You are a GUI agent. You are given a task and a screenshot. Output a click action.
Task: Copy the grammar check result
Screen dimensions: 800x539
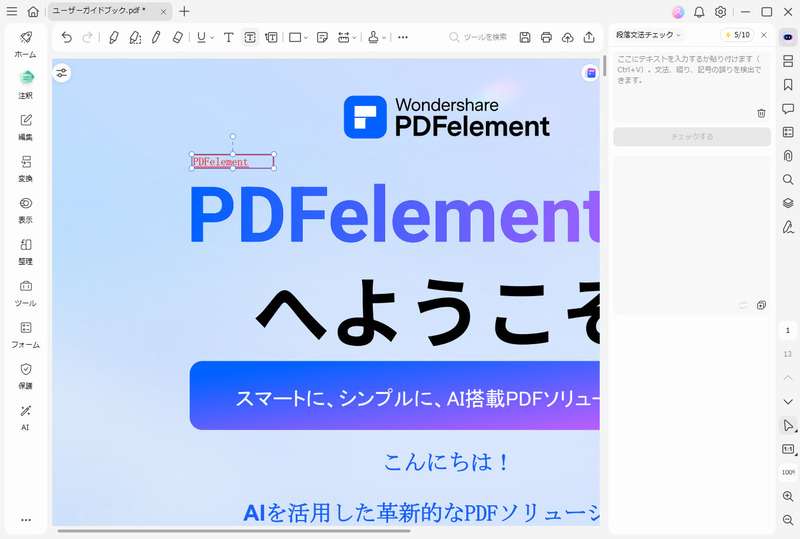(x=761, y=305)
